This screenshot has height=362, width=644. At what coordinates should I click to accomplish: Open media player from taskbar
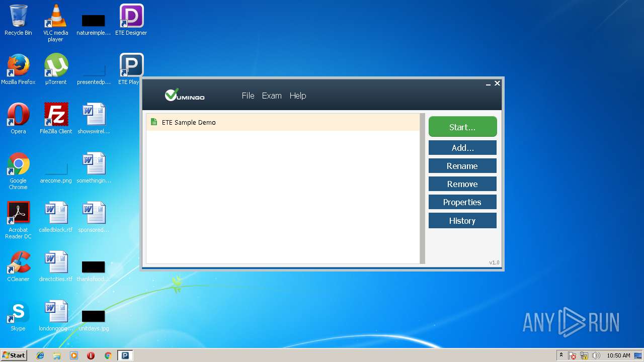[x=74, y=355]
